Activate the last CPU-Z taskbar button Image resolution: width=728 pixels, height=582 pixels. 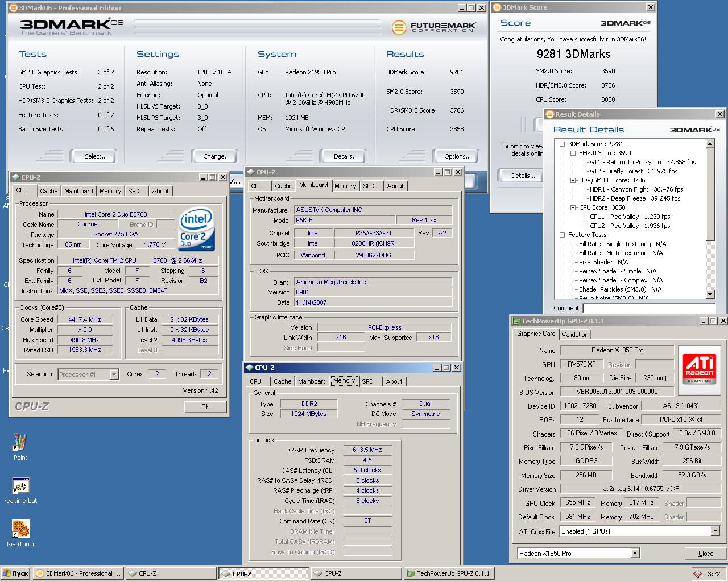(356, 573)
